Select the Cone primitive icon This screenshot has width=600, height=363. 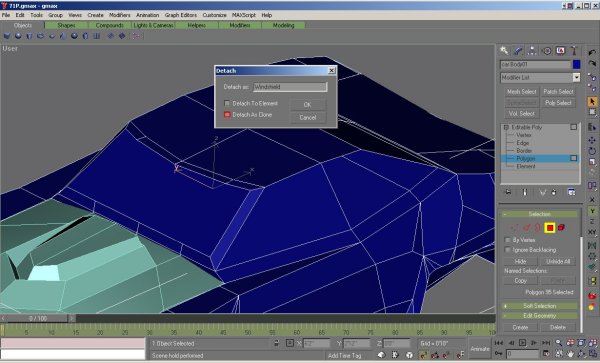[x=63, y=36]
